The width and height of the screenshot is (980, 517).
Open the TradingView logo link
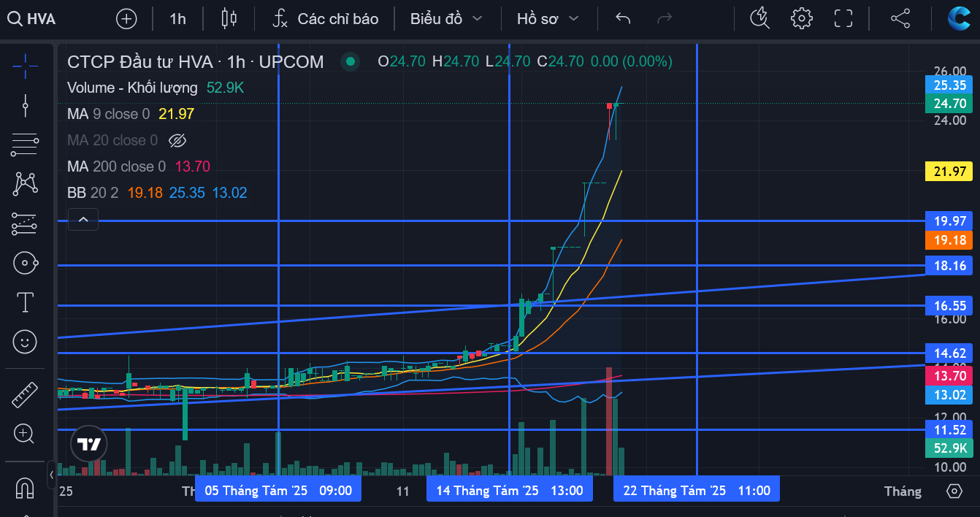pyautogui.click(x=89, y=444)
